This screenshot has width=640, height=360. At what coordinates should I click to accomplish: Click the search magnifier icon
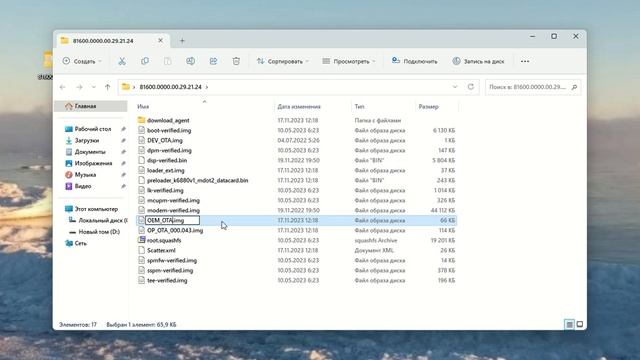point(574,87)
